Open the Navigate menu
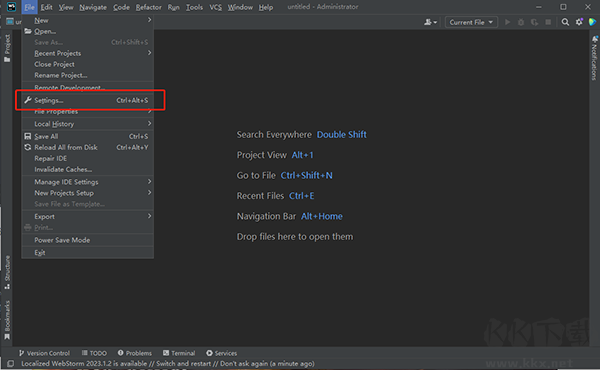The width and height of the screenshot is (600, 370). coord(93,7)
